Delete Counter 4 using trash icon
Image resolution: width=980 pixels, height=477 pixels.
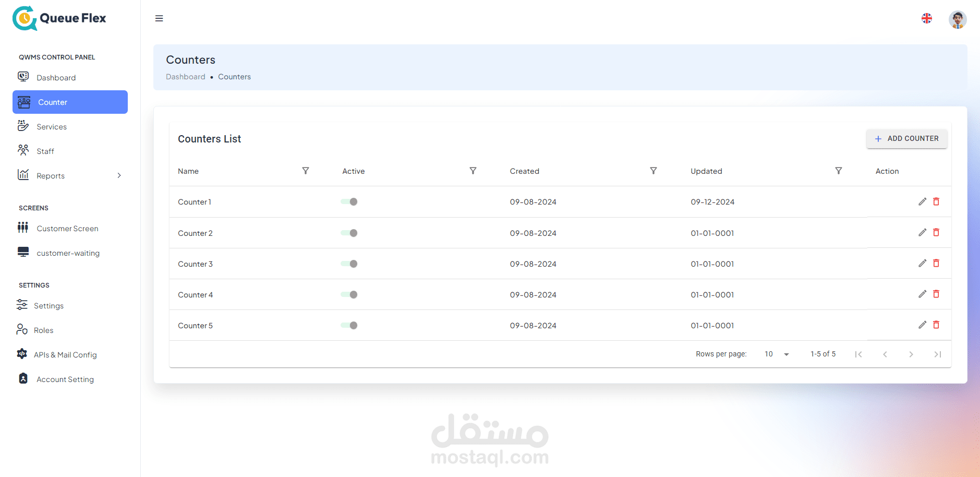936,294
